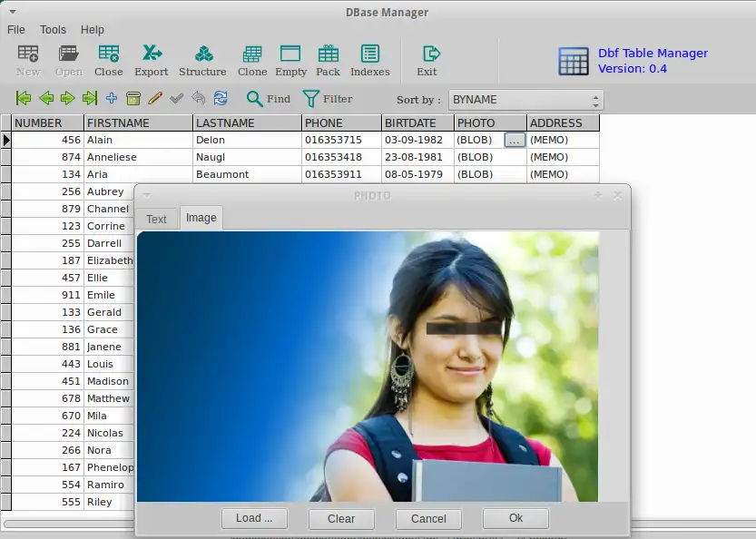Screen dimensions: 756x539
Task: Select the Anneliese first name cell
Action: pos(138,158)
